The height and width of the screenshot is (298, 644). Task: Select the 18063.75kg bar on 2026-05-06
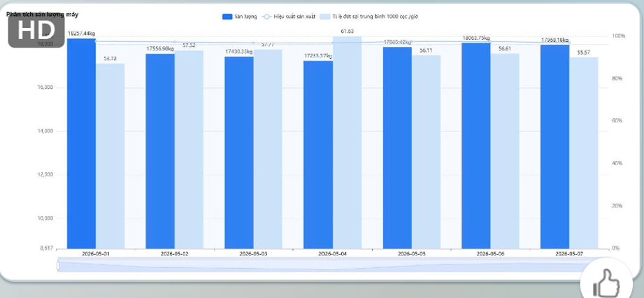click(x=476, y=146)
